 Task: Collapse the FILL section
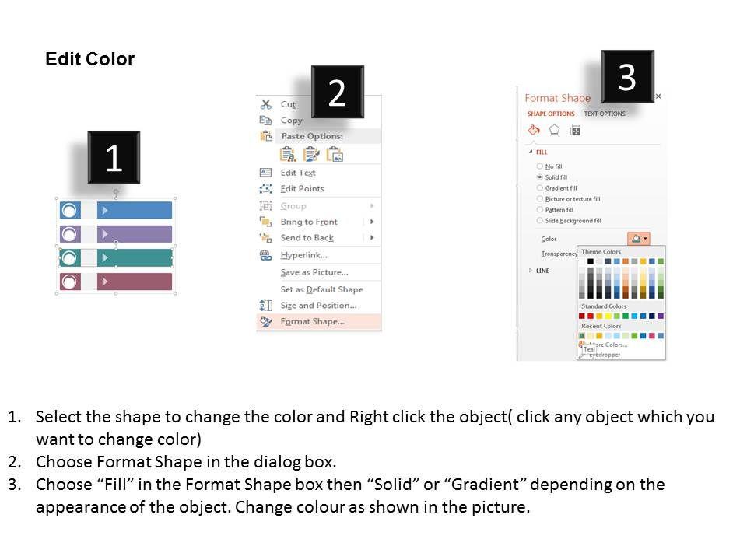tap(531, 152)
